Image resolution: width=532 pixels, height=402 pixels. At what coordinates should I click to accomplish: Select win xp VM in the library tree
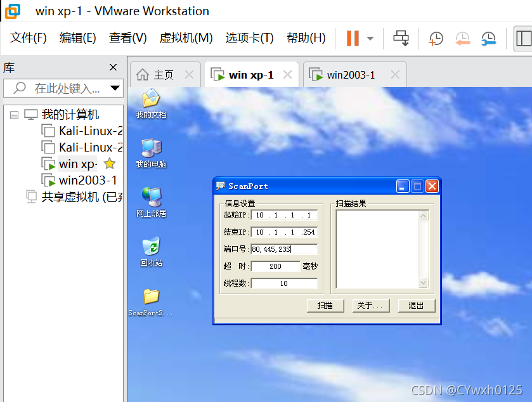point(78,164)
